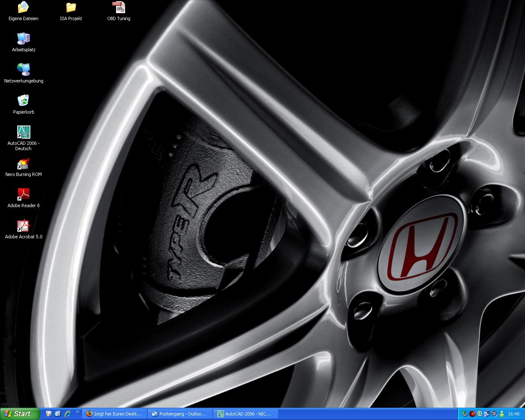Switch to Firefox 'Zeigt her Euren Deskt...' window
The height and width of the screenshot is (420, 525).
coord(114,414)
